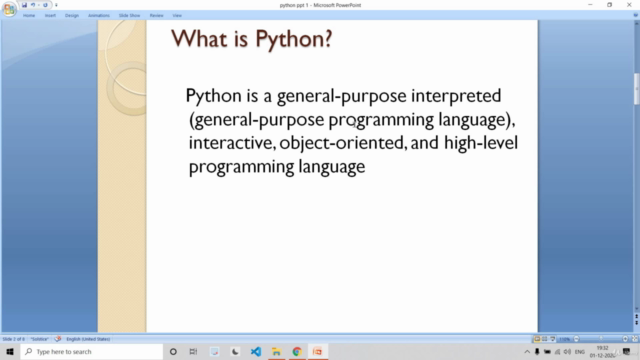This screenshot has height=360, width=640.
Task: Open the Slide Show ribbon tab
Action: pos(129,16)
